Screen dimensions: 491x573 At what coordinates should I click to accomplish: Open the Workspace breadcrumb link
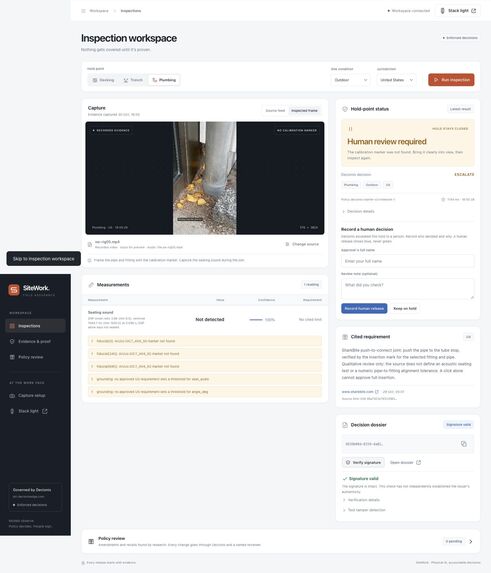[x=99, y=11]
